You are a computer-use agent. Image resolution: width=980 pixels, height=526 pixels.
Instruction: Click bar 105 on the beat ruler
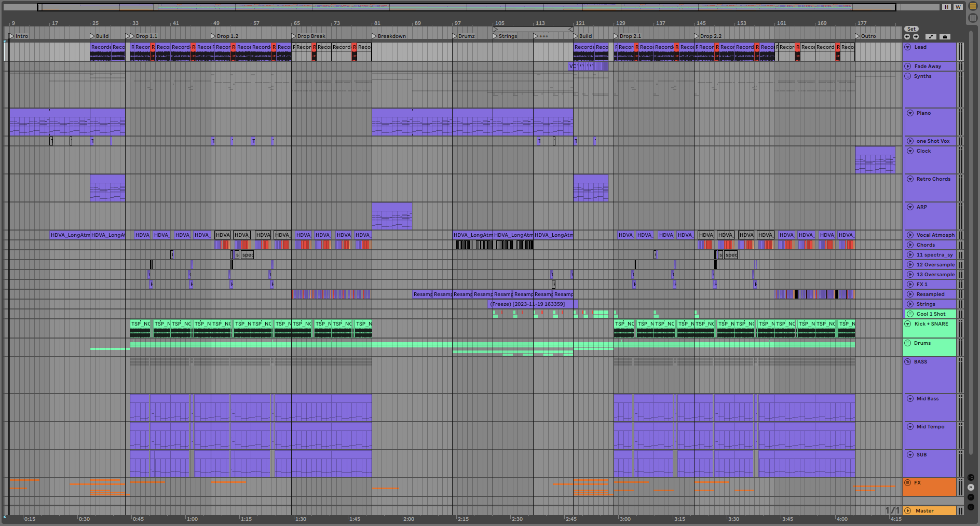point(499,23)
